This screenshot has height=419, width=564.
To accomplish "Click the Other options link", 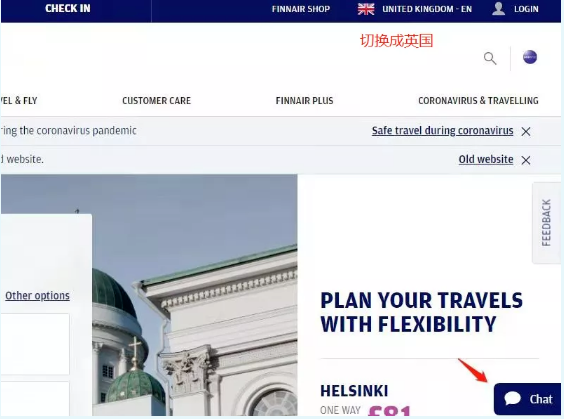I will (37, 296).
